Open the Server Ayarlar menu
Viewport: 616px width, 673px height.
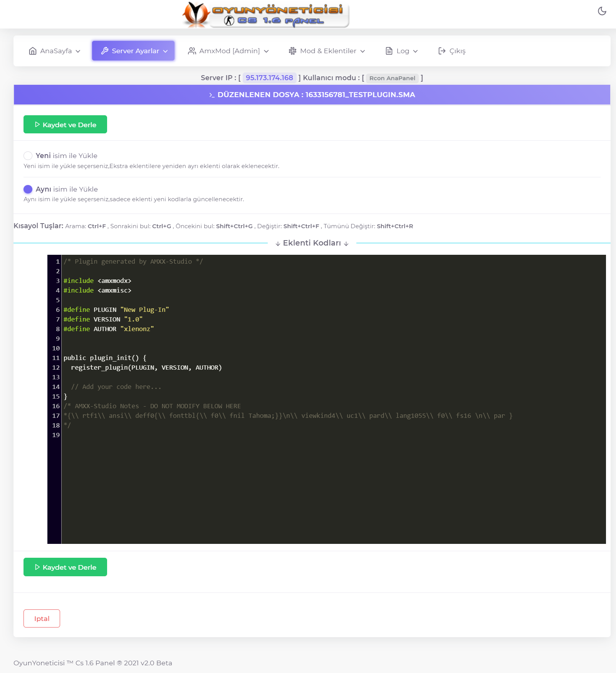coord(133,51)
